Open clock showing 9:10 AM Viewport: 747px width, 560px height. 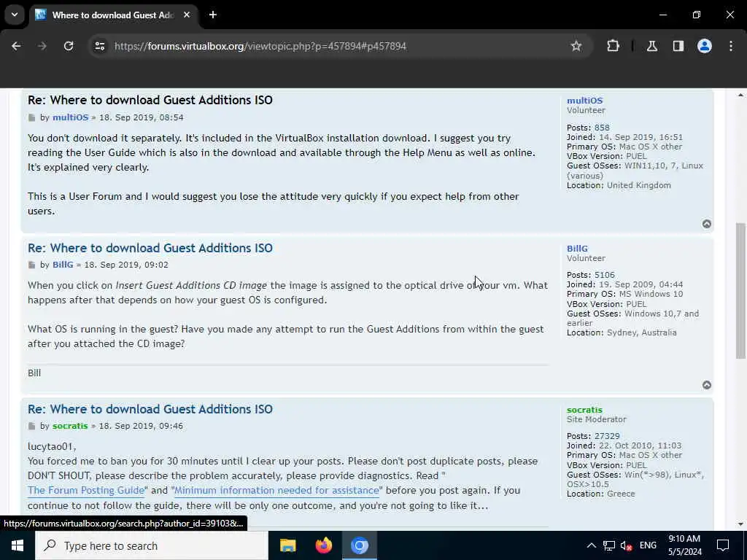(684, 545)
